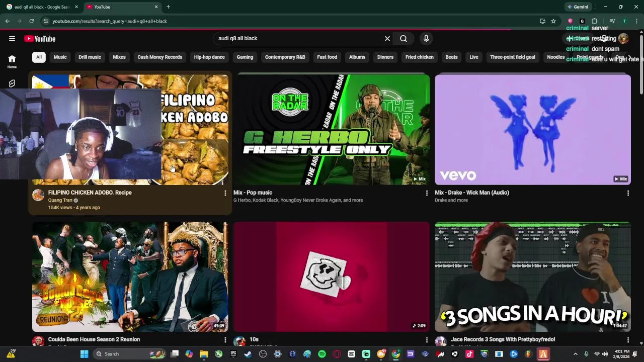The width and height of the screenshot is (644, 362).
Task: Play the G Herbo Freestyle Only thumbnail
Action: tap(332, 130)
